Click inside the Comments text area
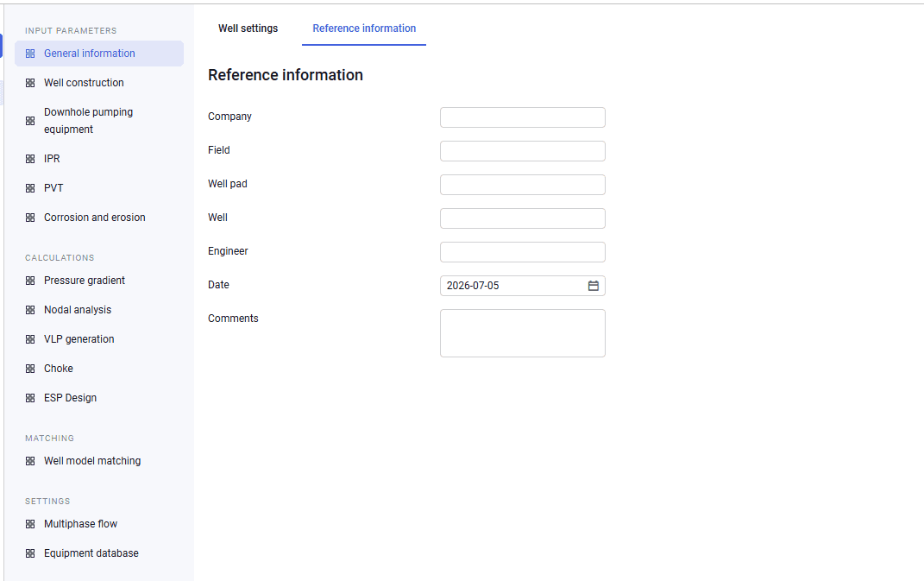The height and width of the screenshot is (581, 924). coord(523,333)
